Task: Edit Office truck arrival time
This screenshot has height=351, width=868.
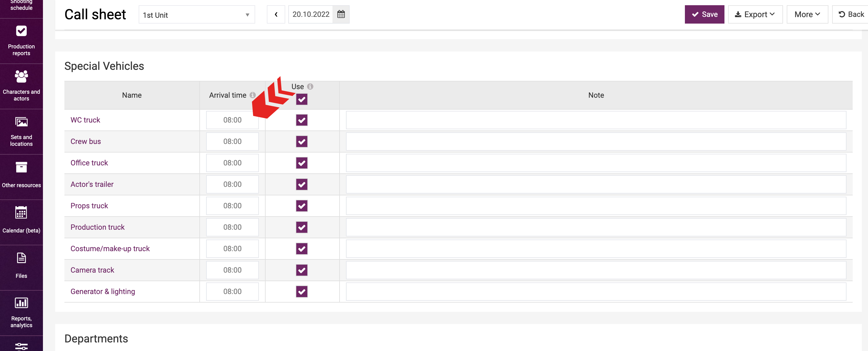Action: click(232, 163)
